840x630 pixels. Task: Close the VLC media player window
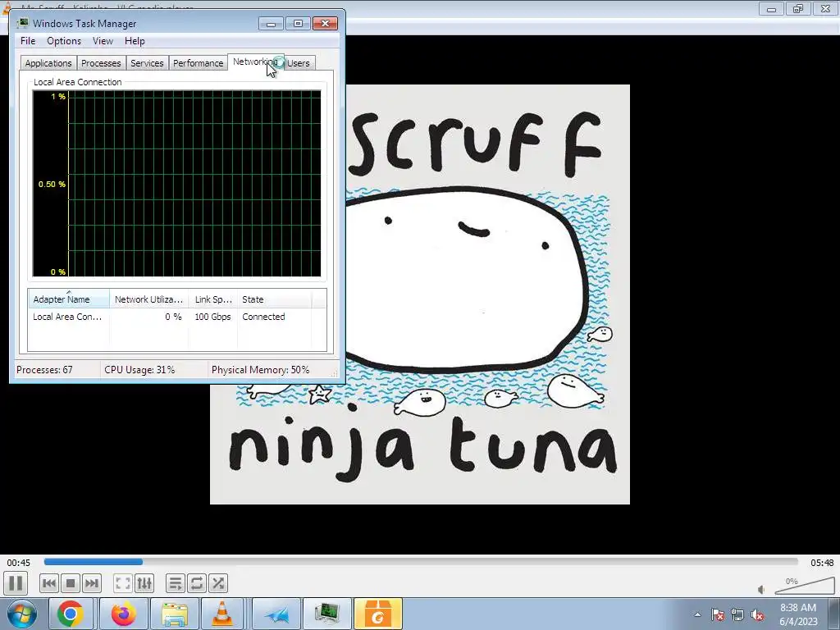pos(825,8)
